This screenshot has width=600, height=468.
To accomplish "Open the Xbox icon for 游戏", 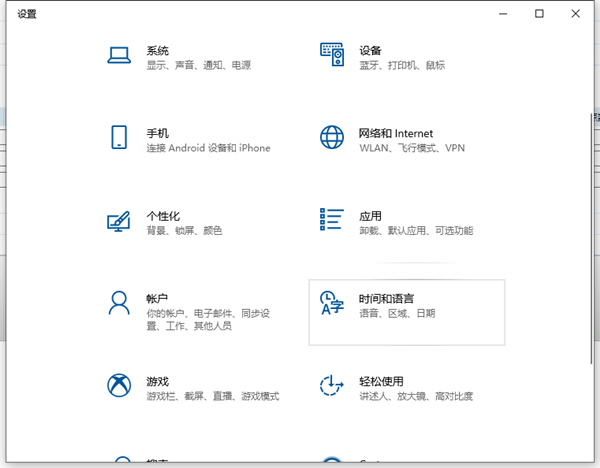I will click(119, 386).
